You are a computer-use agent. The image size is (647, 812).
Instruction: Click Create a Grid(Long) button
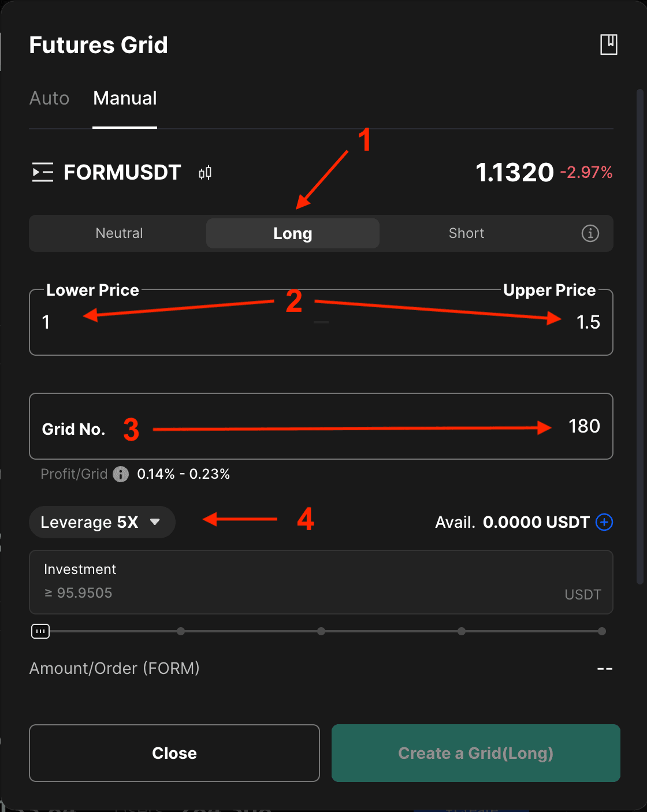pos(475,753)
